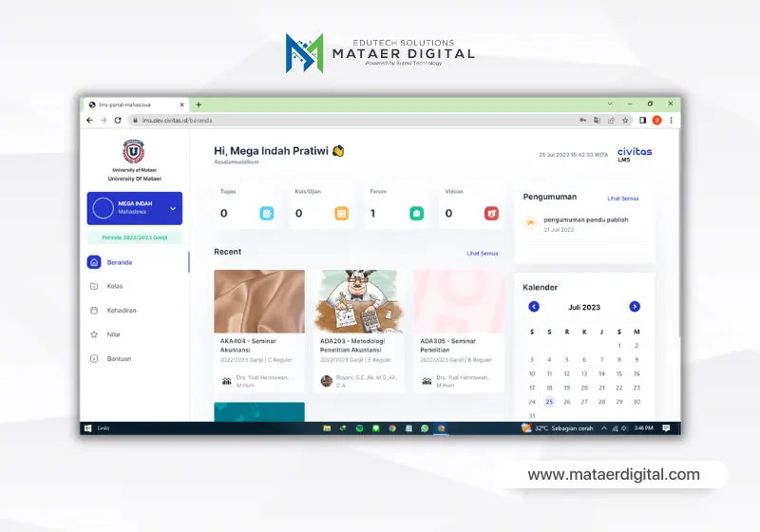Viewport: 760px width, 532px height.
Task: Click the Vidcon video icon
Action: coord(491,213)
